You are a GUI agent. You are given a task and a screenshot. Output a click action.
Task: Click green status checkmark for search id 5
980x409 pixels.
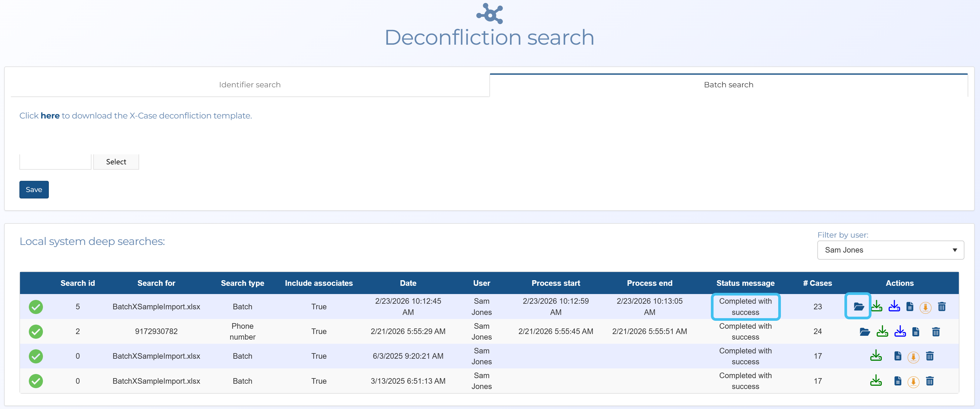[36, 307]
